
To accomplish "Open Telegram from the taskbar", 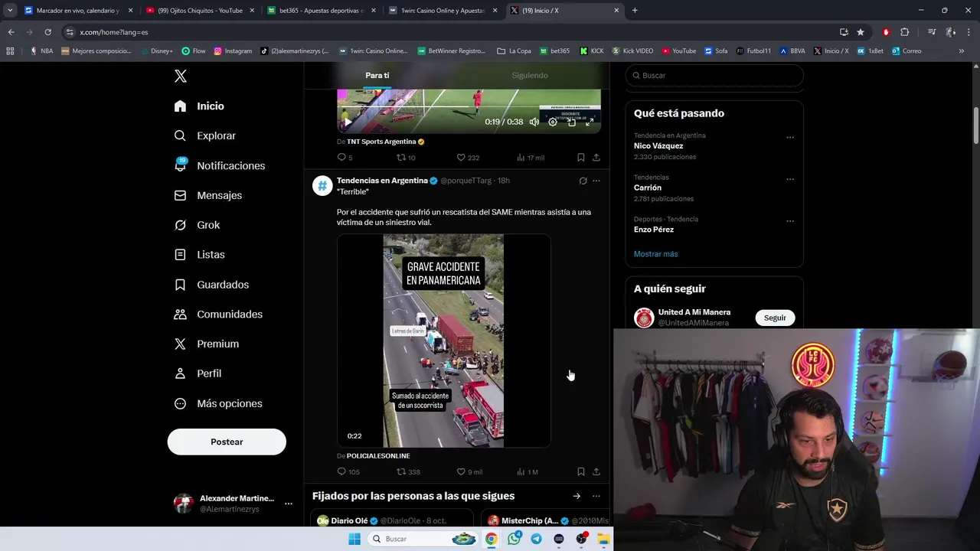I will 536,539.
